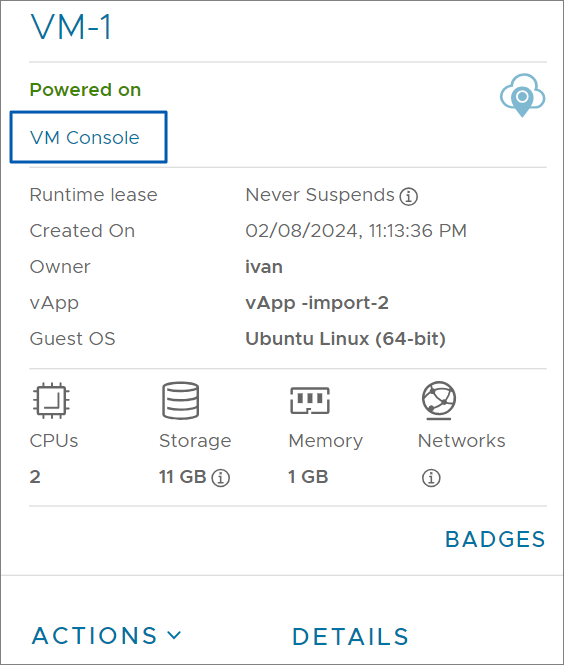Click the Powered on status text
The image size is (564, 665).
85,90
